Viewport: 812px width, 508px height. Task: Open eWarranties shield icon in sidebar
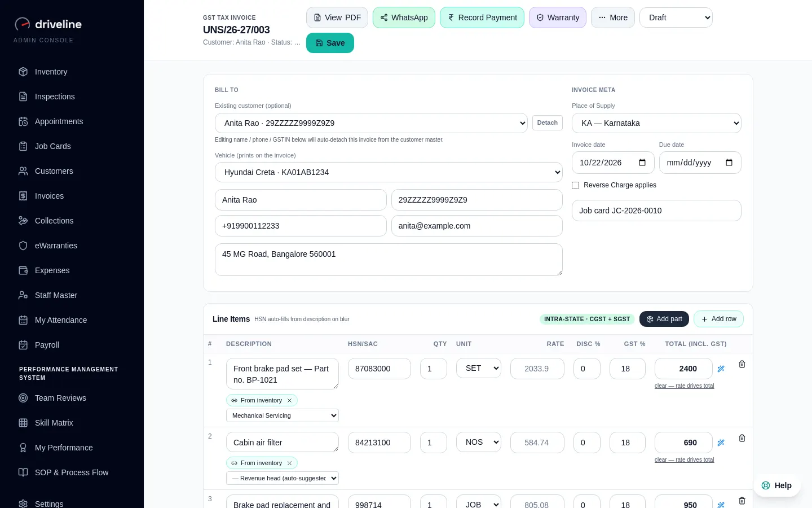pyautogui.click(x=23, y=246)
